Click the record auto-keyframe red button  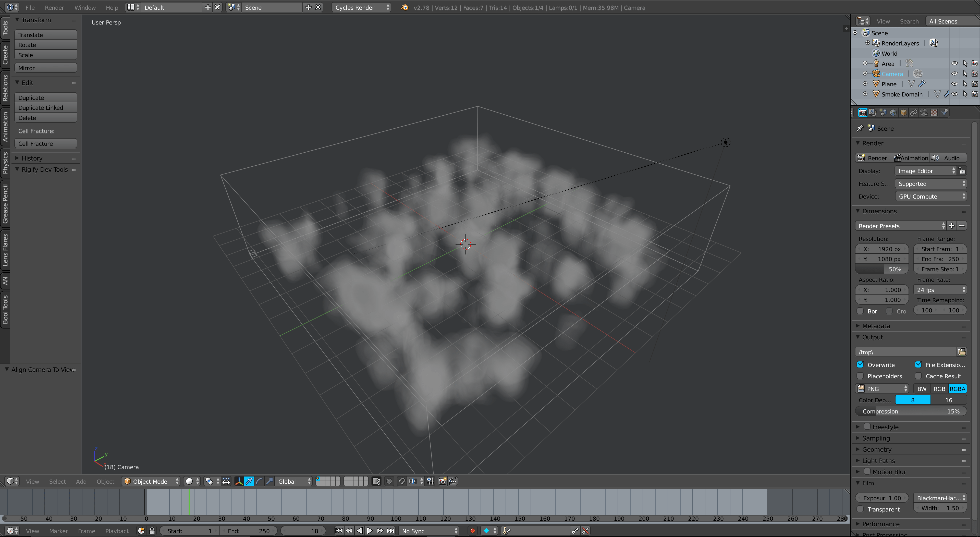tap(472, 531)
